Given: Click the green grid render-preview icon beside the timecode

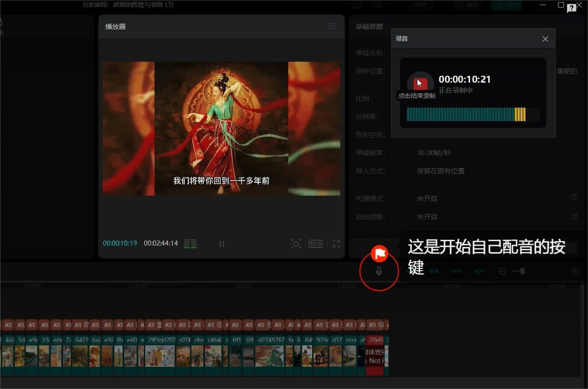Looking at the screenshot, I should tap(190, 243).
